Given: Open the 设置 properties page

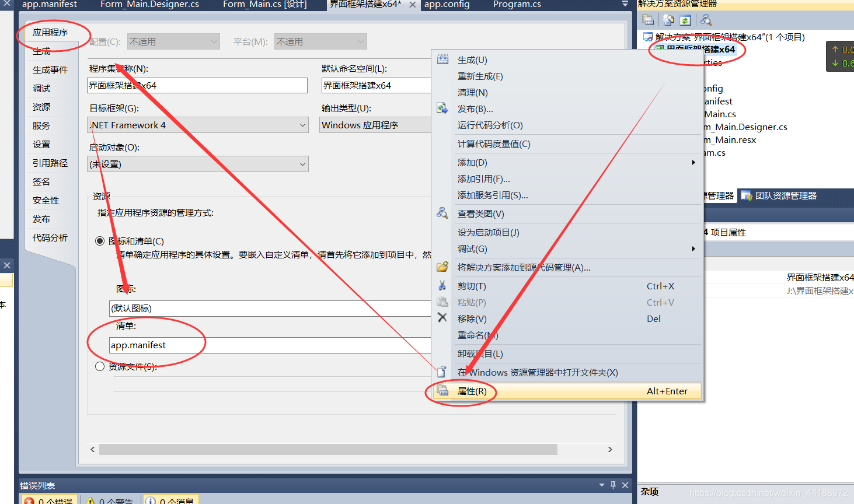Looking at the screenshot, I should point(41,145).
